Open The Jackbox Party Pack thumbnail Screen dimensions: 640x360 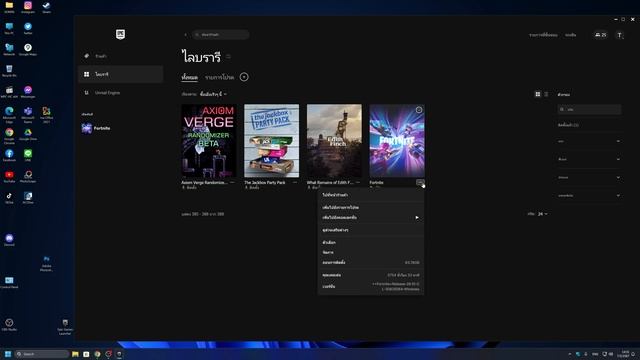(x=271, y=141)
